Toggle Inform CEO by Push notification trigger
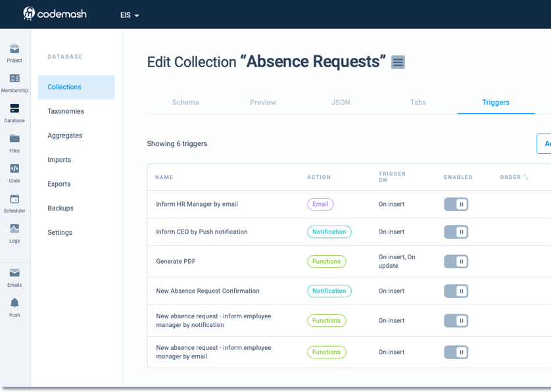 tap(456, 232)
